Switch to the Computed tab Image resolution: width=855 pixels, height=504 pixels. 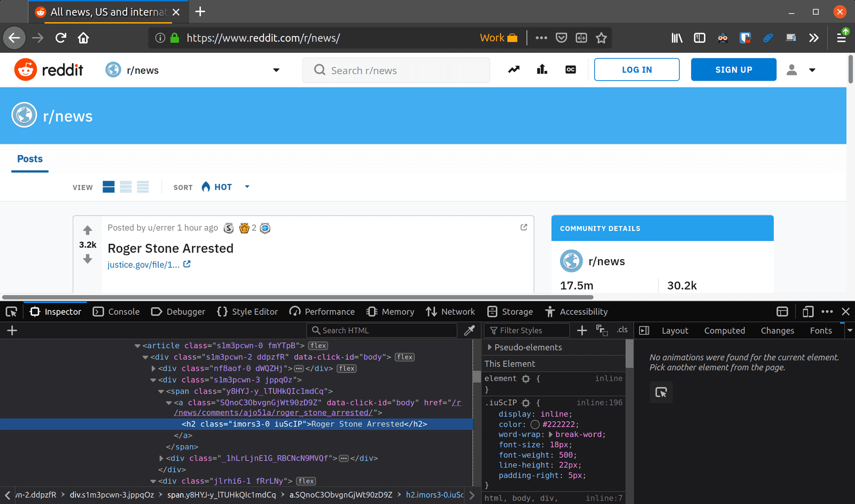pyautogui.click(x=724, y=330)
